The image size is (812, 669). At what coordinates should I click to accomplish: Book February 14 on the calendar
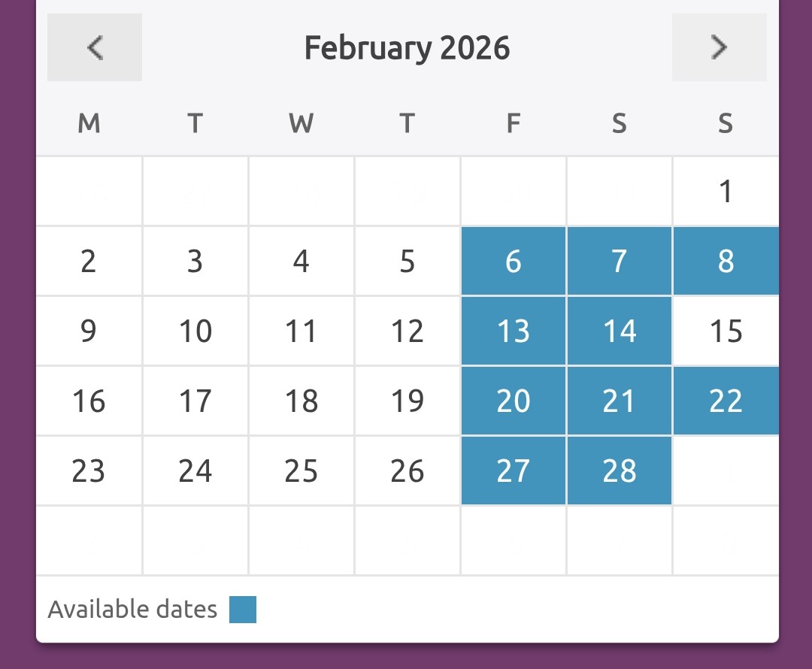pos(620,331)
